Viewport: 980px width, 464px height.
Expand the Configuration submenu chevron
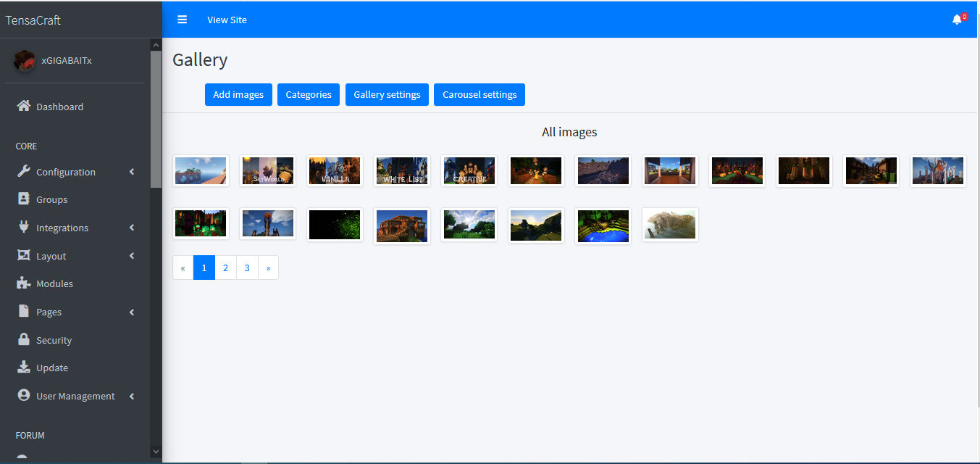[131, 171]
